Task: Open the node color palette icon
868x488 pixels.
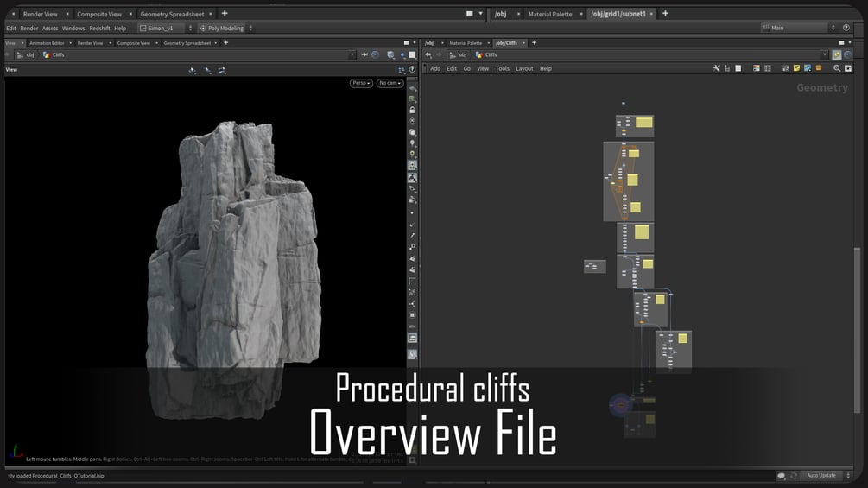Action: coord(757,68)
